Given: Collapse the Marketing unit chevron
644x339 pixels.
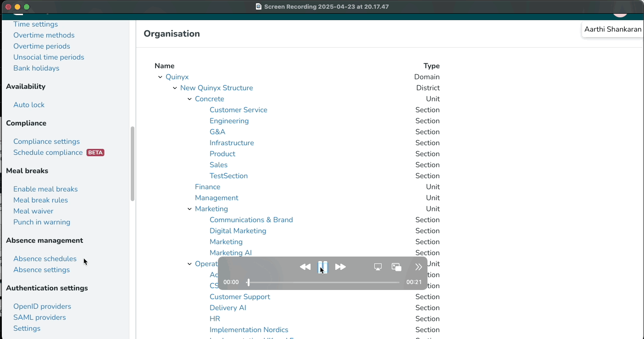Looking at the screenshot, I should (x=189, y=209).
